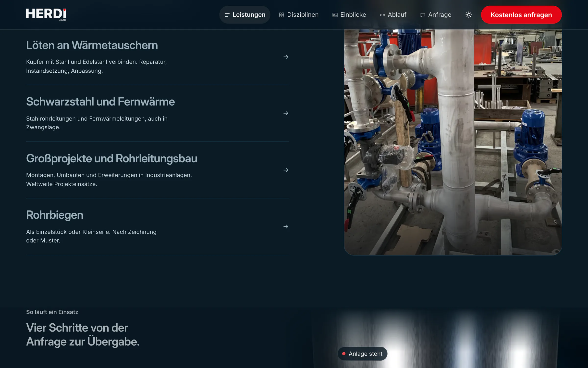Click the Einblicke image icon
Screen dimensions: 588x368
coord(335,15)
